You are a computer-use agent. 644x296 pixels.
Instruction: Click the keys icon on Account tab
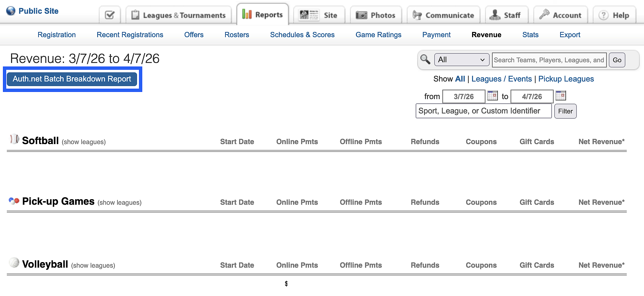click(544, 14)
